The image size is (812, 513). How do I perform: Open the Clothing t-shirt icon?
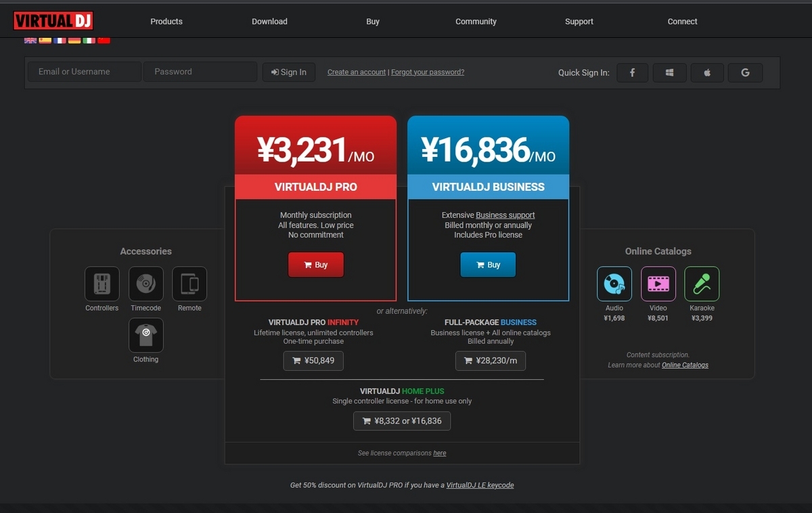[x=146, y=335]
